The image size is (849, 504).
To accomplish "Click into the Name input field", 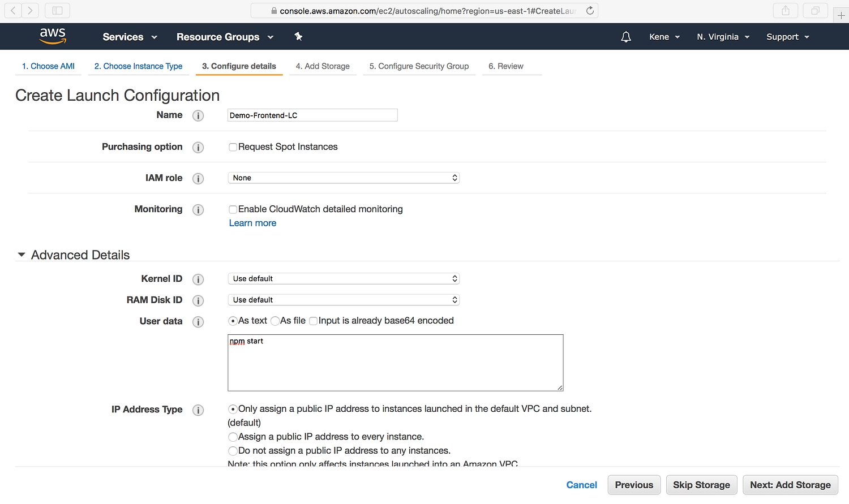I will [x=312, y=115].
